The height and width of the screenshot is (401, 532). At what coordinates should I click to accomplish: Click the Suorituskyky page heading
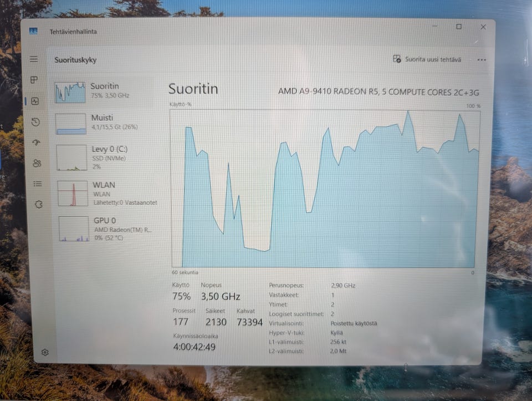click(x=75, y=60)
